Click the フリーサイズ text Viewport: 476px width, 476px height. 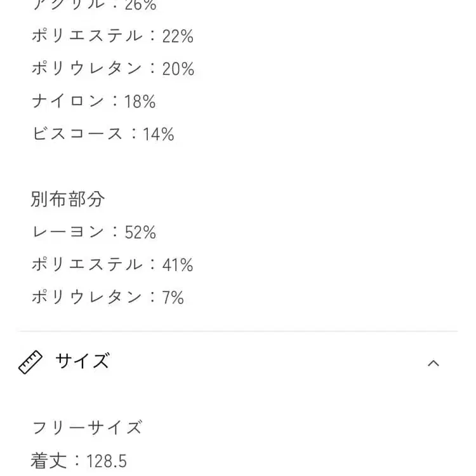(87, 427)
